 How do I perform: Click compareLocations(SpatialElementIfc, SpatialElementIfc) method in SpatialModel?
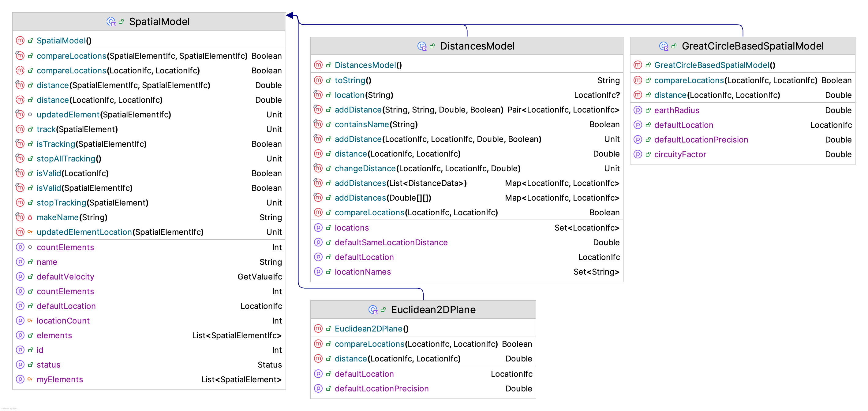(149, 56)
